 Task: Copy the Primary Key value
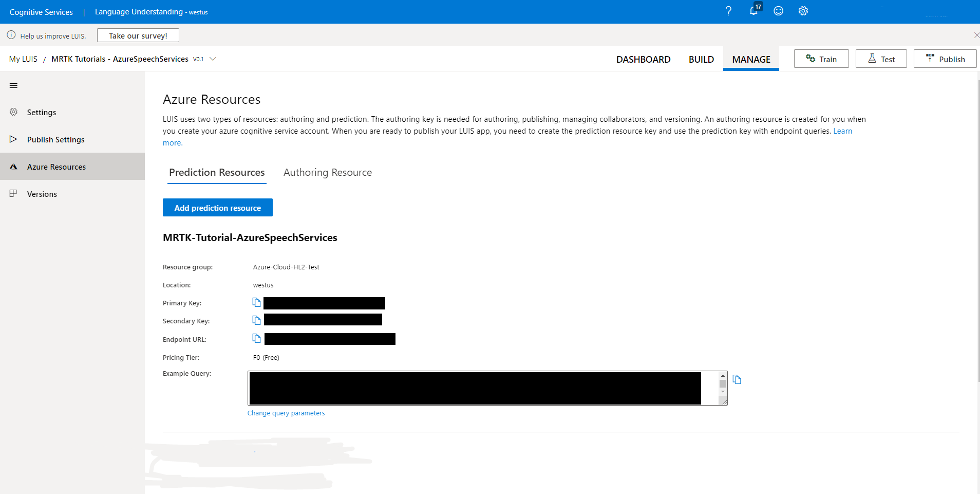pos(256,302)
